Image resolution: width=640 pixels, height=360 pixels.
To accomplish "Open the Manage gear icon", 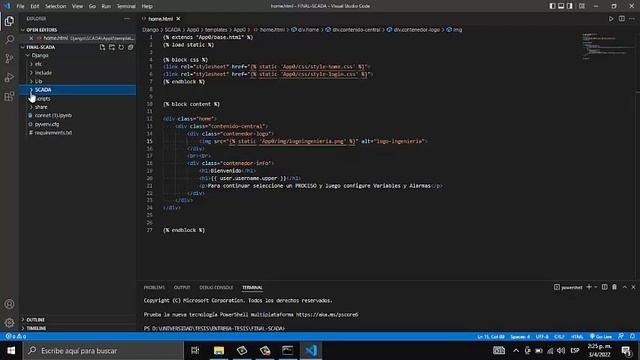I will coord(9,323).
